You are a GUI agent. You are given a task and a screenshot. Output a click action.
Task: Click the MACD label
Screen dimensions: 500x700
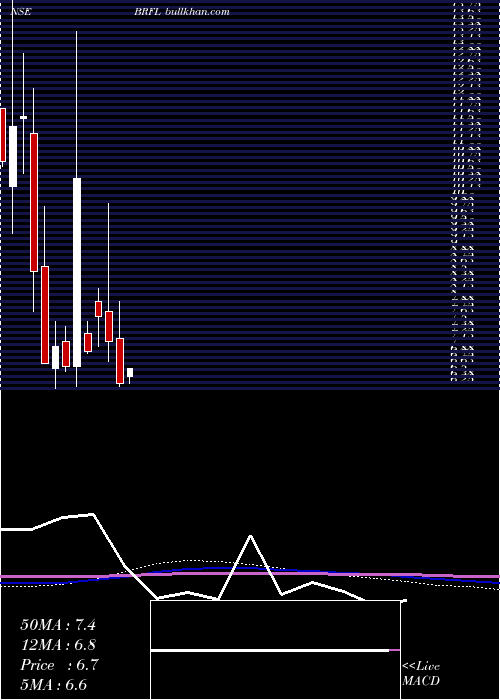point(421,681)
